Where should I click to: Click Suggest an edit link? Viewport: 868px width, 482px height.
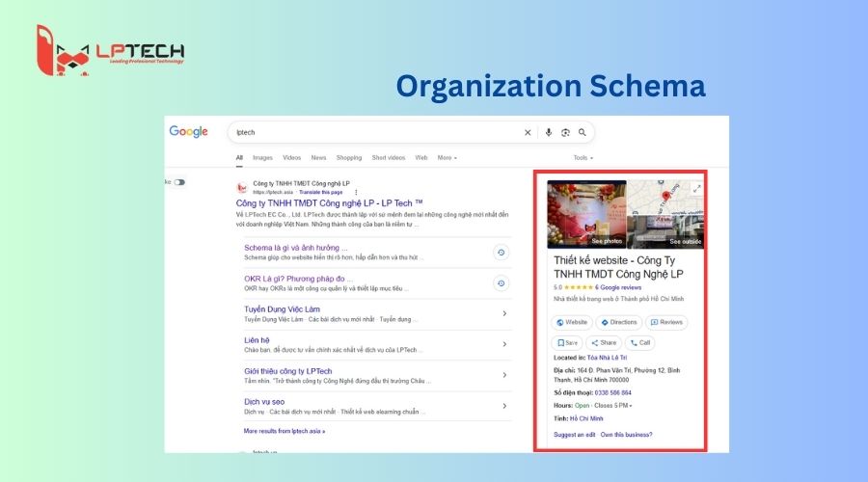coord(574,435)
